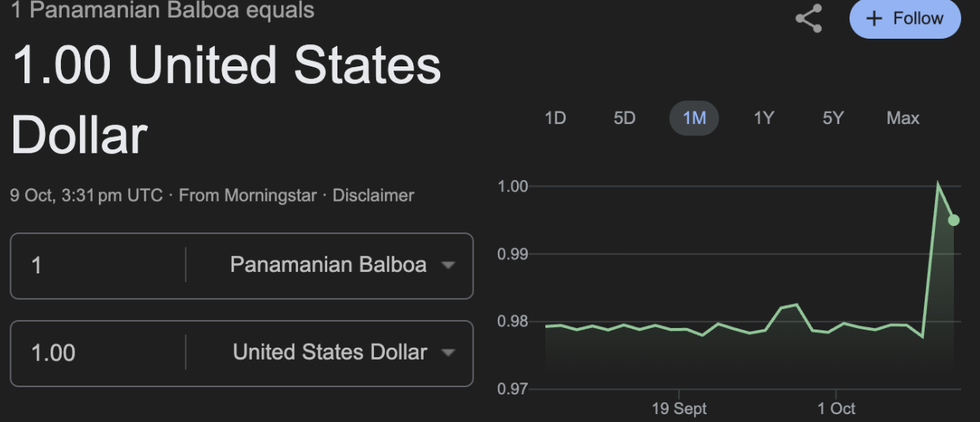Image resolution: width=980 pixels, height=422 pixels.
Task: Click the green endpoint dot on chart
Action: (954, 220)
